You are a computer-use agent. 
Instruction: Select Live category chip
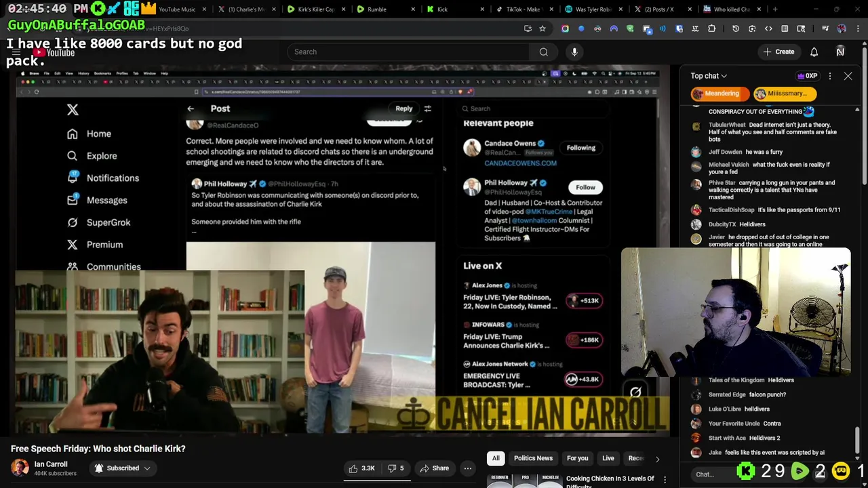coord(608,459)
